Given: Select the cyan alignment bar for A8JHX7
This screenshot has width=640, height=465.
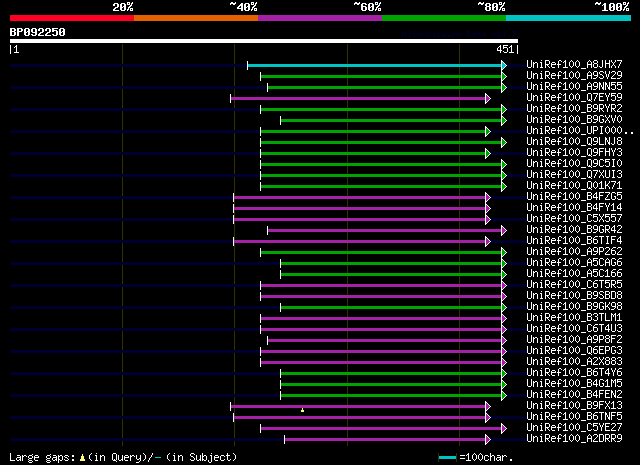Looking at the screenshot, I should point(374,65).
